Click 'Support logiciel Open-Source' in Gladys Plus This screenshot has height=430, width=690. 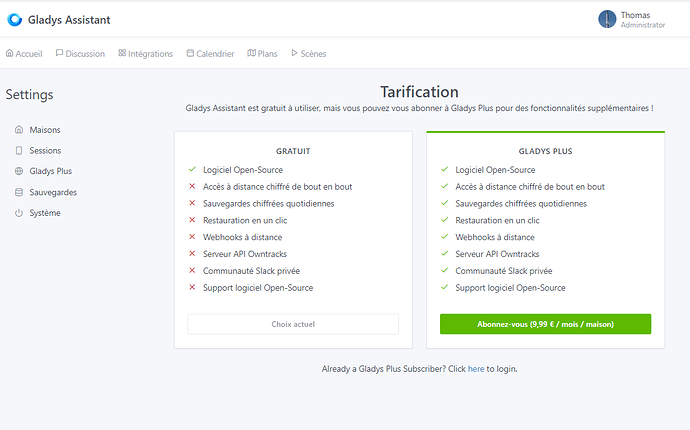click(x=510, y=288)
